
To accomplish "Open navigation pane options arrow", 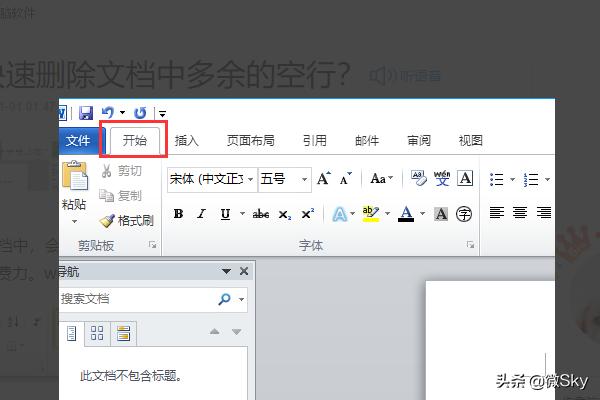I will point(226,271).
